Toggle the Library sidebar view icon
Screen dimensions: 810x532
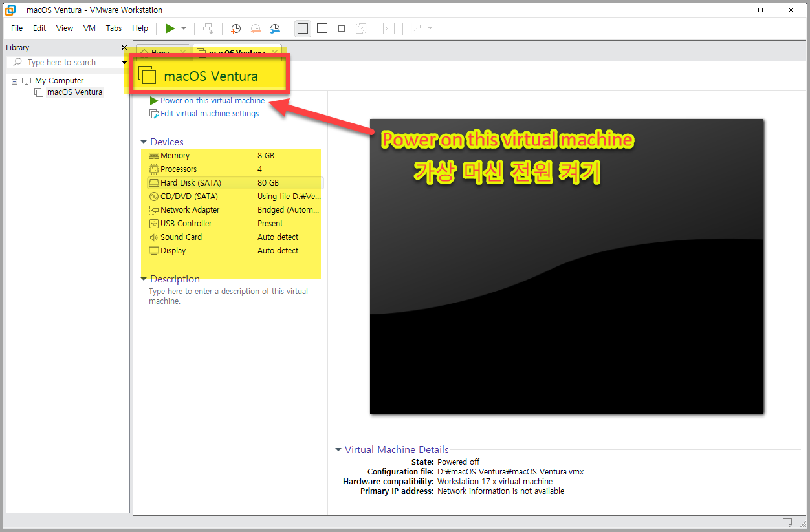pyautogui.click(x=302, y=28)
